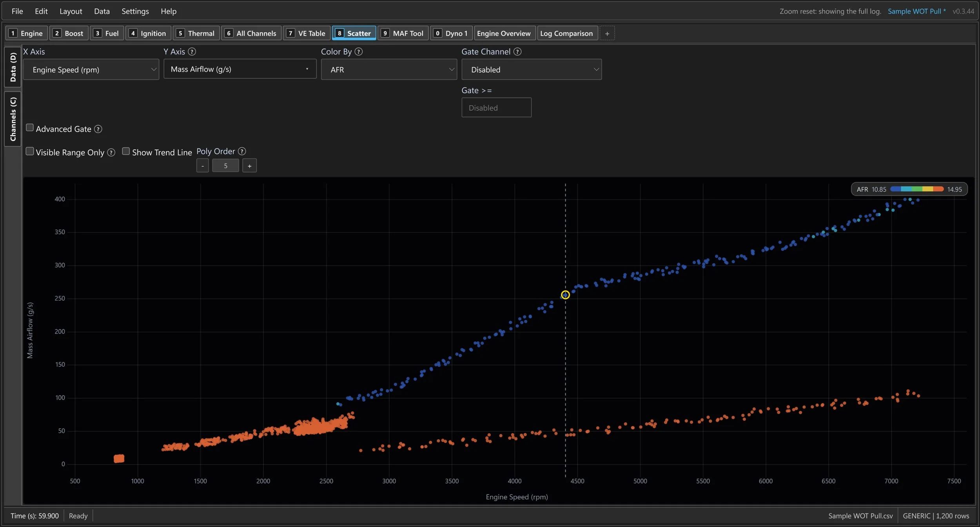The image size is (980, 527).
Task: Click the Sample WOT Pull.csv file name
Action: pos(860,516)
